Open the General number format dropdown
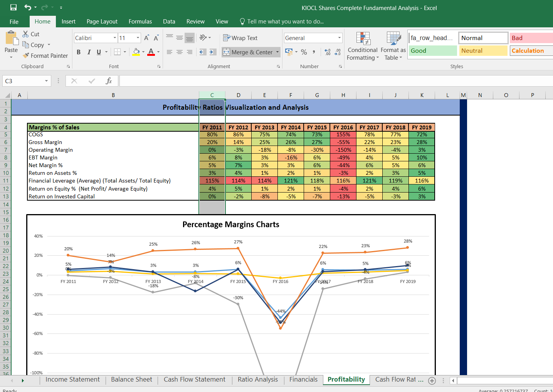 click(x=340, y=38)
